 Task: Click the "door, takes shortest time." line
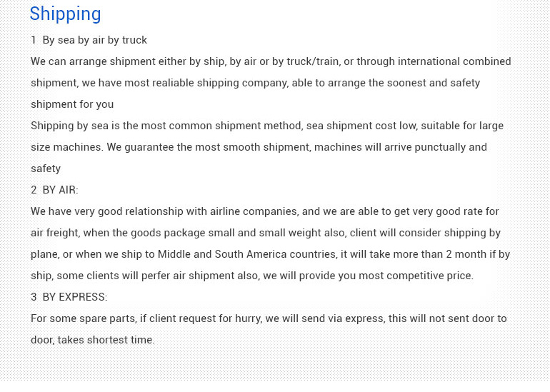coord(92,340)
